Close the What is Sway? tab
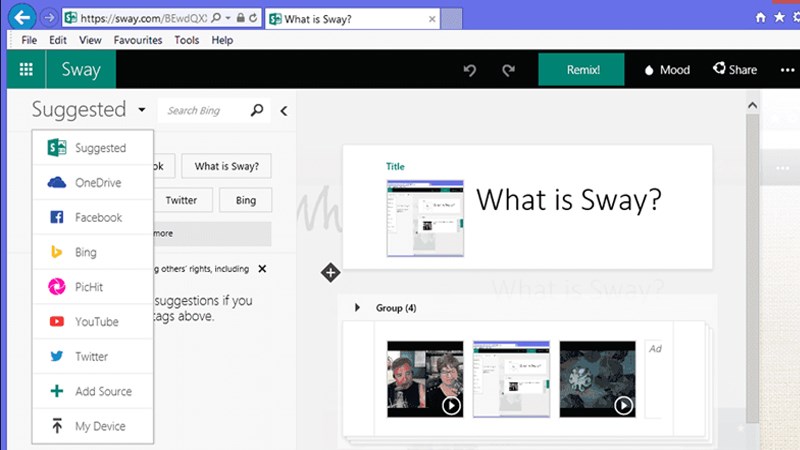 pyautogui.click(x=432, y=19)
